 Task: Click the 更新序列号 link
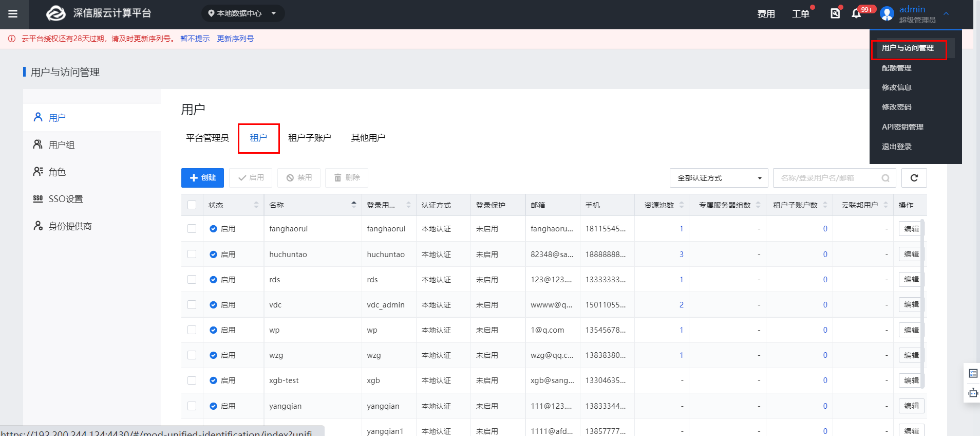tap(235, 39)
